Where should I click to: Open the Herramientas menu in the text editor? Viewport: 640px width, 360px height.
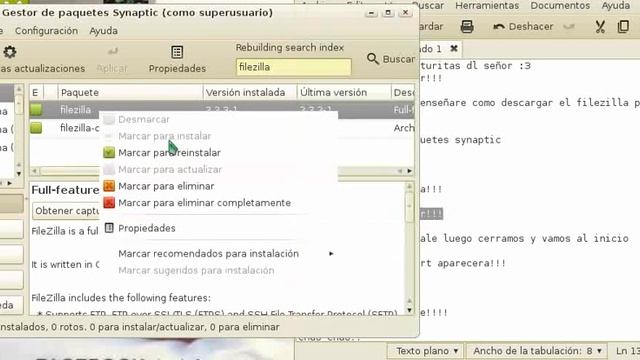[x=487, y=6]
